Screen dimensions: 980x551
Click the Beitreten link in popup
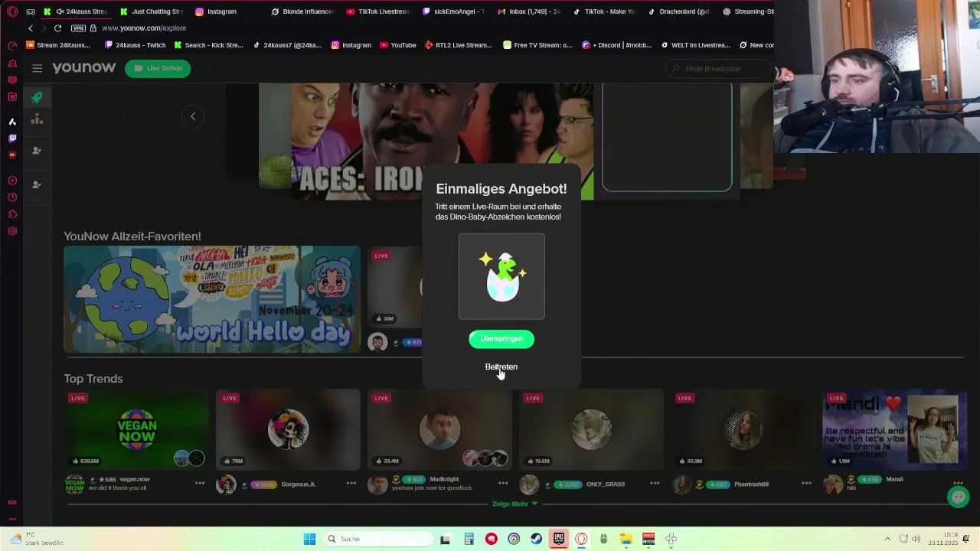pos(501,367)
